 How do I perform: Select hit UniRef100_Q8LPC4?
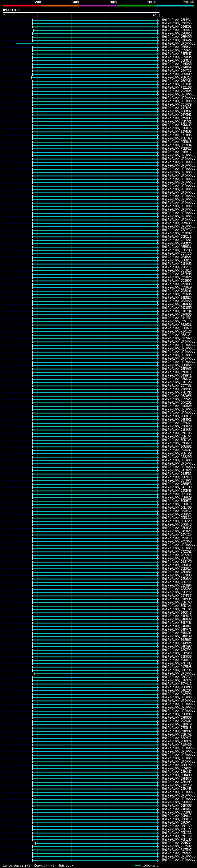[x=177, y=20]
